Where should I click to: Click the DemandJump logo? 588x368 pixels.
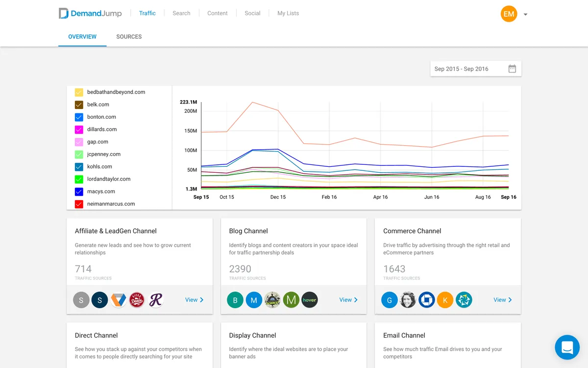90,13
